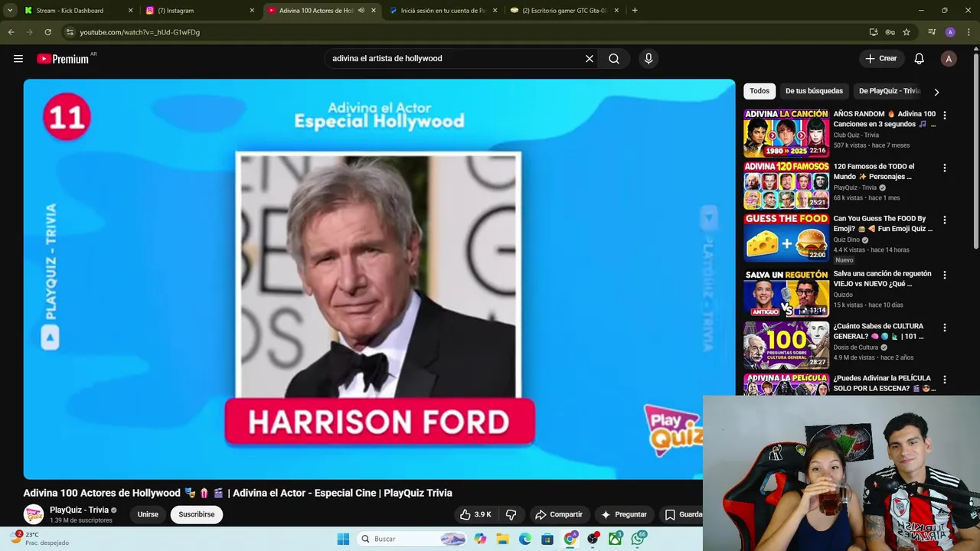Viewport: 980px width, 551px height.
Task: Go to YouTube Premium home logo
Action: 63,59
